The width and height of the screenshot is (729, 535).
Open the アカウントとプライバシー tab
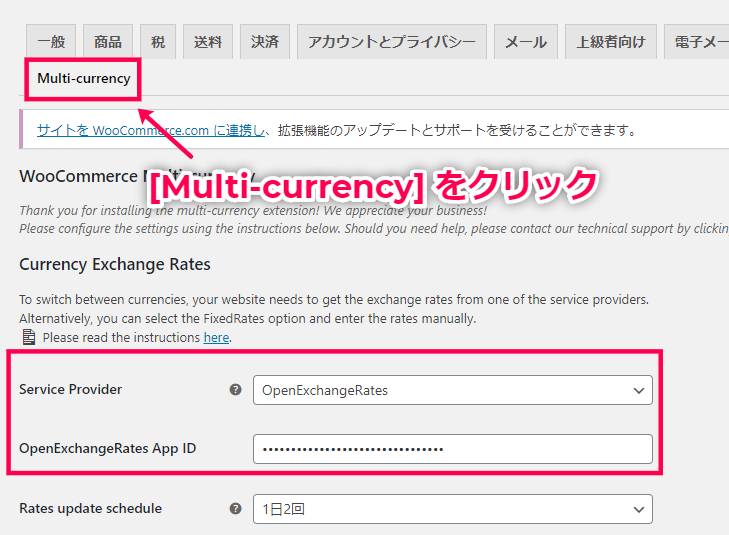pos(392,42)
